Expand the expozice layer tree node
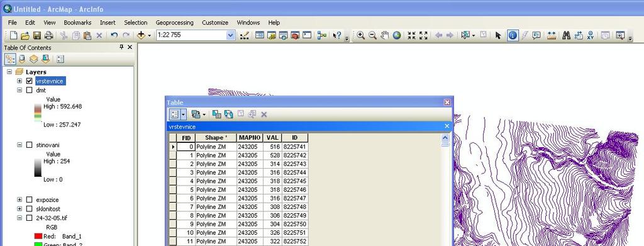The height and width of the screenshot is (246, 644). (x=19, y=199)
